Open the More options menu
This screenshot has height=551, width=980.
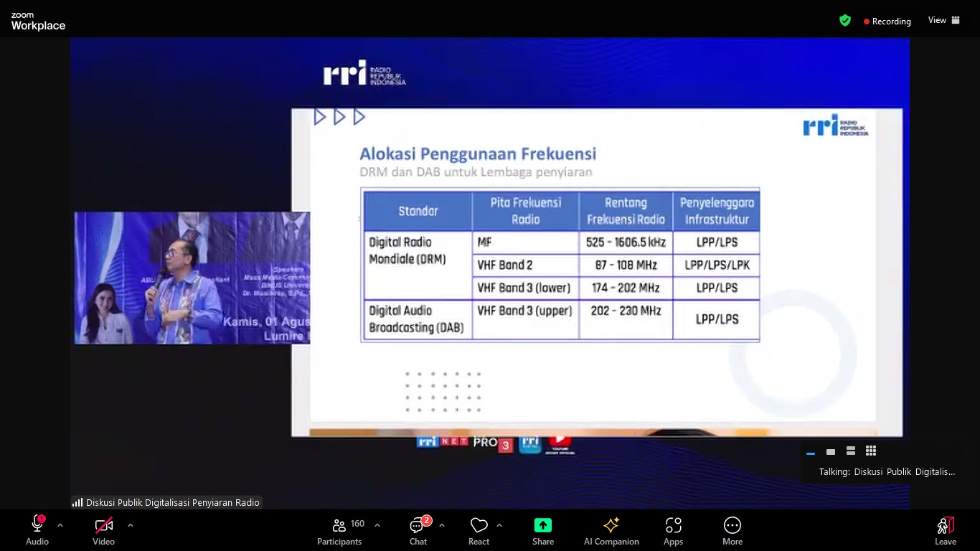point(732,530)
